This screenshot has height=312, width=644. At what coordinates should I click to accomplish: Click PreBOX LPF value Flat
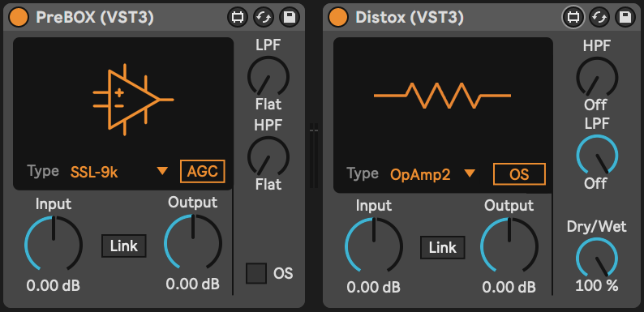click(x=268, y=105)
